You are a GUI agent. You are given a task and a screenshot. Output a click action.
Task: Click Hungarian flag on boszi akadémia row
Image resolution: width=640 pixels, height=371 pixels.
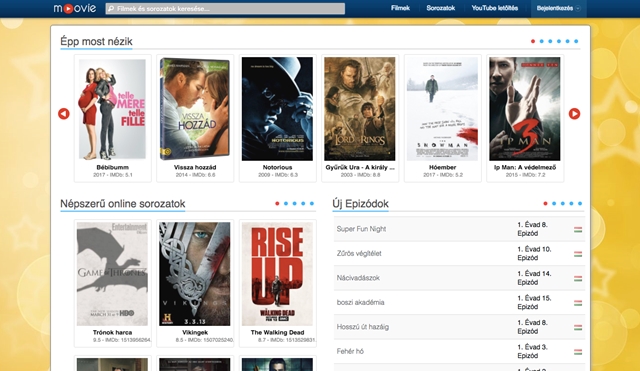tap(578, 303)
